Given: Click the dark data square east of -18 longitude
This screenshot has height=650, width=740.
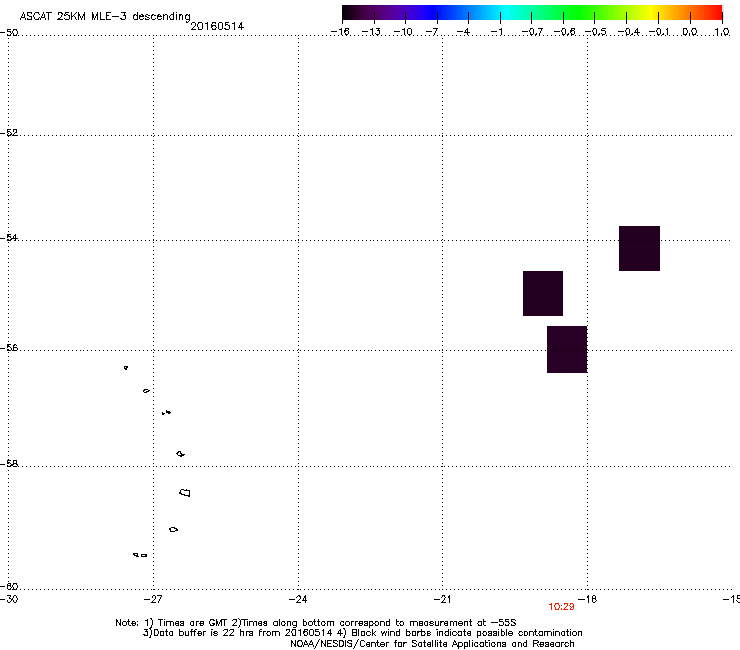Looking at the screenshot, I should pyautogui.click(x=639, y=248).
